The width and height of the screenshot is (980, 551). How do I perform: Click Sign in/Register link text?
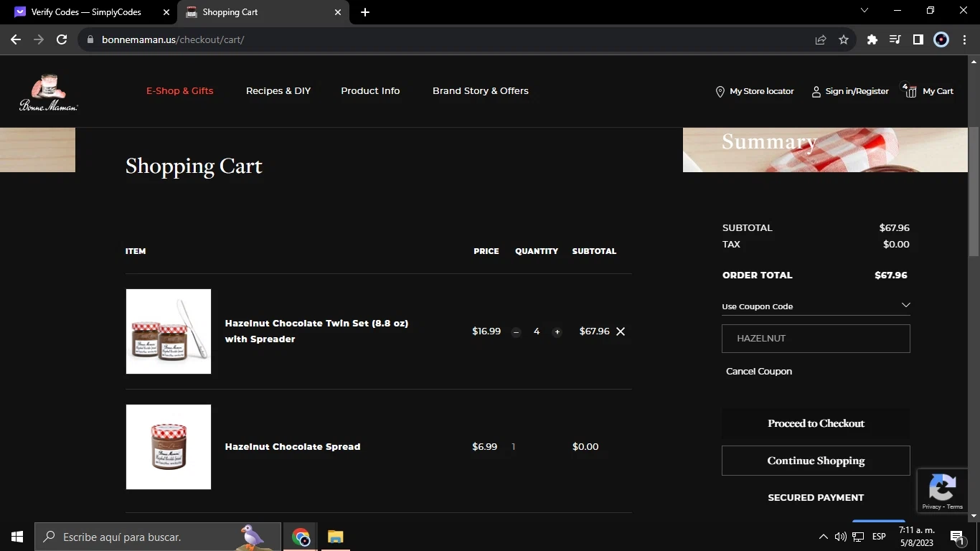[x=857, y=91]
